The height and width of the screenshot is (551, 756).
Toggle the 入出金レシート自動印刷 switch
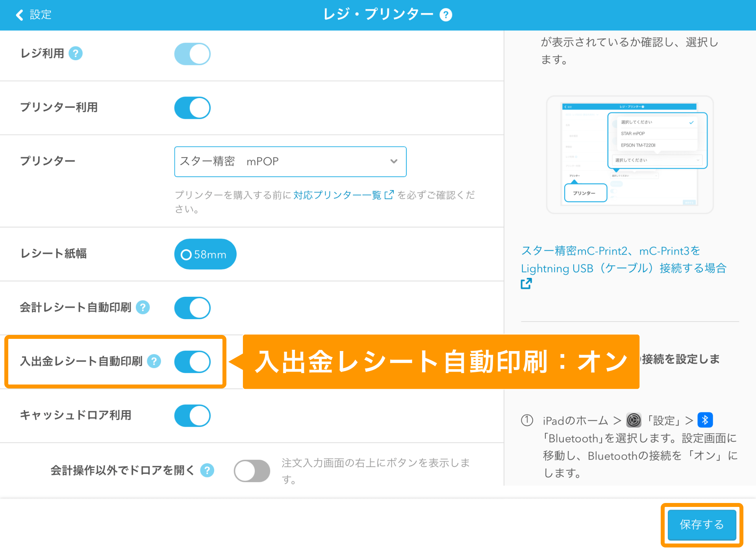tap(193, 362)
